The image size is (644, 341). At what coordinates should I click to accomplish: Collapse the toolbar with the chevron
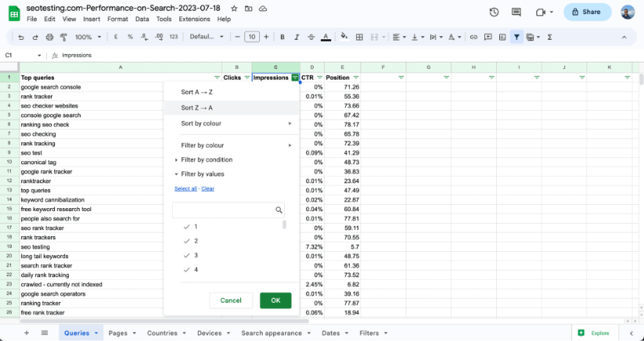[624, 37]
